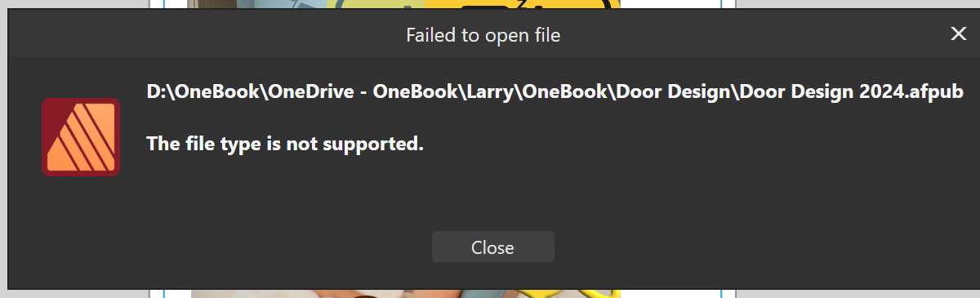Image resolution: width=980 pixels, height=298 pixels.
Task: Click the white page area bottom right
Action: (x=670, y=294)
